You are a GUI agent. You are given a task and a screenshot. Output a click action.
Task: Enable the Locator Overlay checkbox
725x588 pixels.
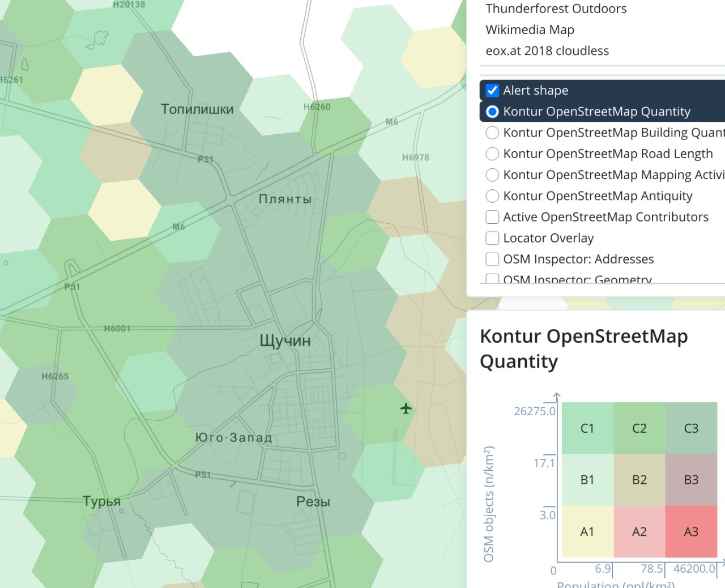coord(493,238)
